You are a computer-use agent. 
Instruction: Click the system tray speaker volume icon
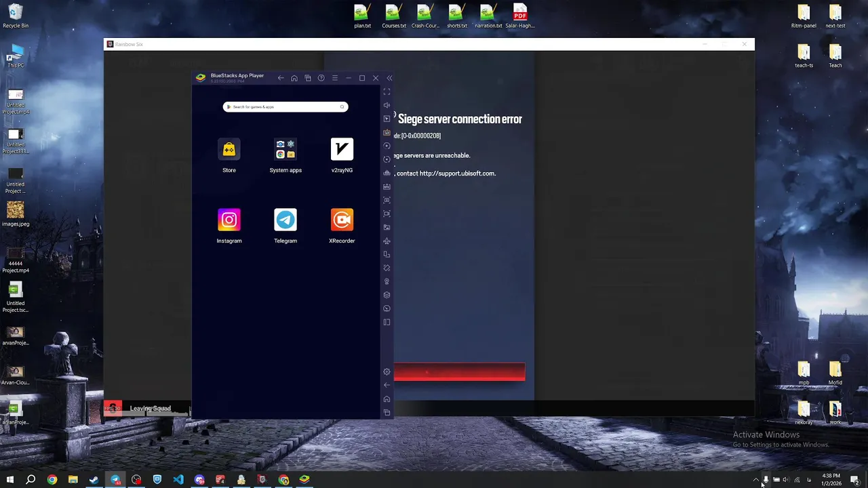click(787, 480)
